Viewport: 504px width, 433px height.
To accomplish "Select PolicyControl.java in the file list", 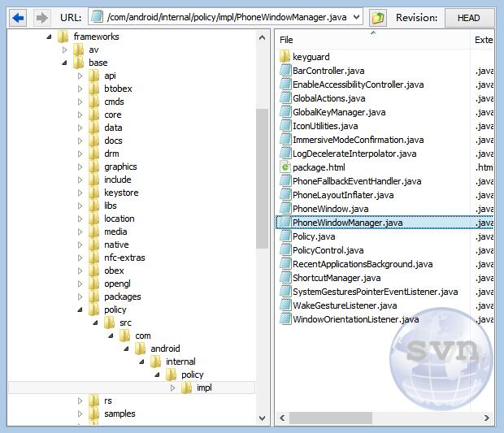I will [328, 250].
